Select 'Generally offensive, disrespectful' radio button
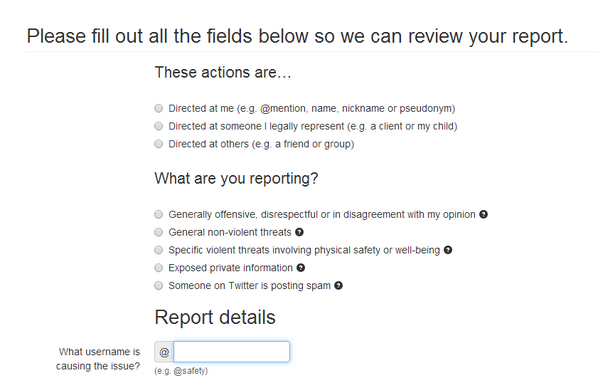 tap(158, 214)
